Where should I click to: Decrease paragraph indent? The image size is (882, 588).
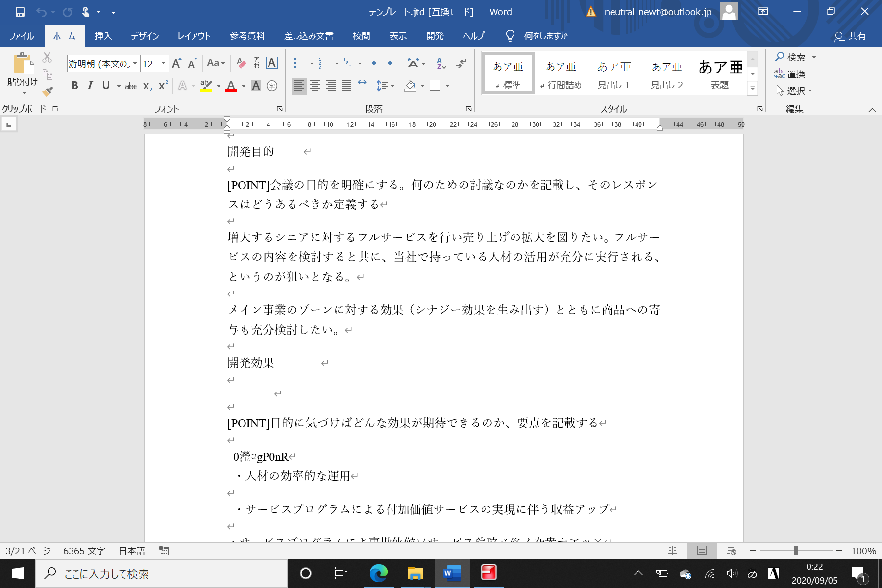point(377,63)
